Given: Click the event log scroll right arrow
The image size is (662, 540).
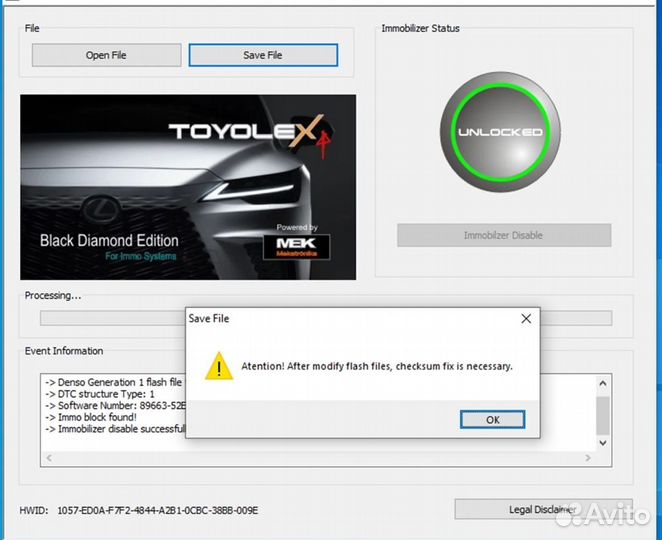Looking at the screenshot, I should (588, 458).
